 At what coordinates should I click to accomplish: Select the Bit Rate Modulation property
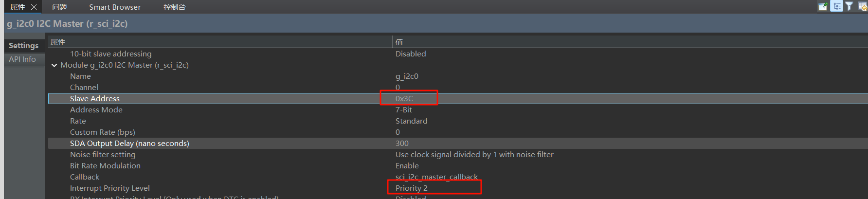pos(105,165)
